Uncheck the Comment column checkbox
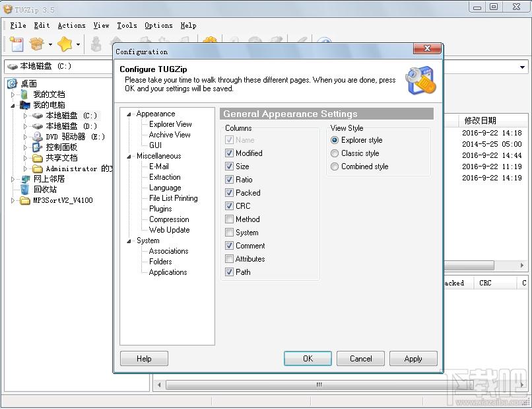 [x=229, y=246]
